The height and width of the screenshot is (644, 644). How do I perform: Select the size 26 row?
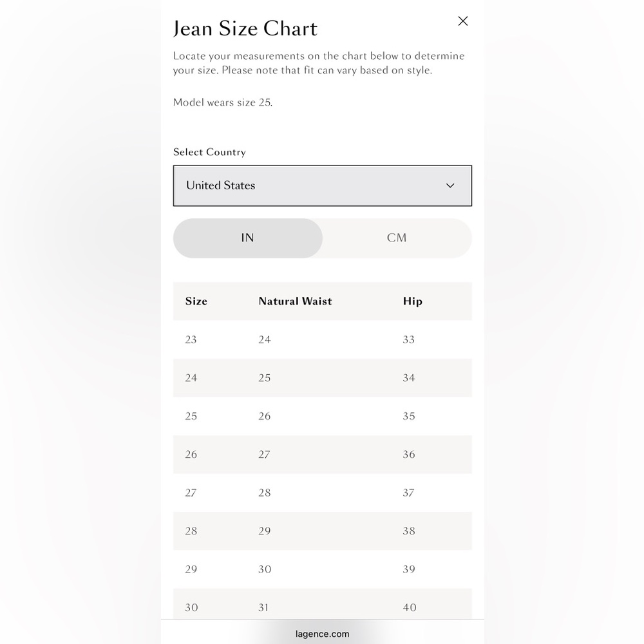point(323,454)
